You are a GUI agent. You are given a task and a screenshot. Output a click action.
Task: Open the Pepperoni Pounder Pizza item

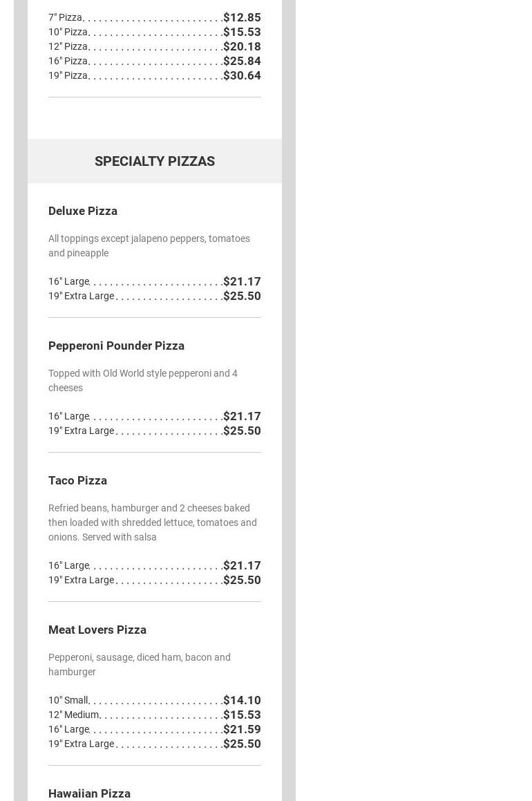click(116, 346)
